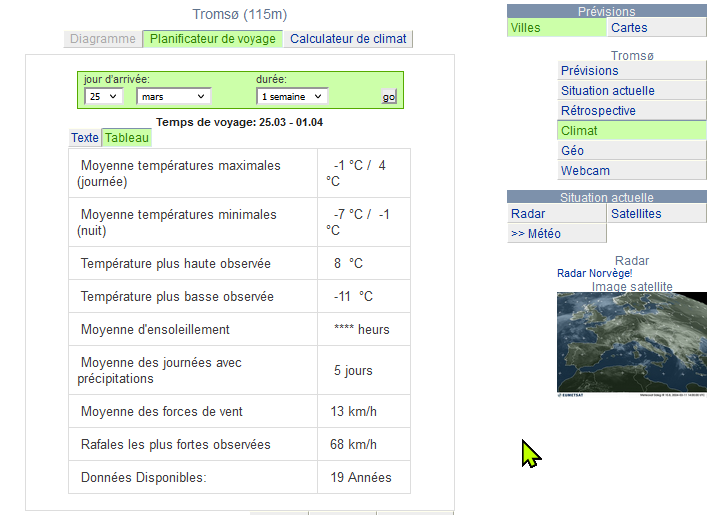Viewport: 711px width, 515px height.
Task: Expand the arrival day dropdown showing 25
Action: click(103, 97)
